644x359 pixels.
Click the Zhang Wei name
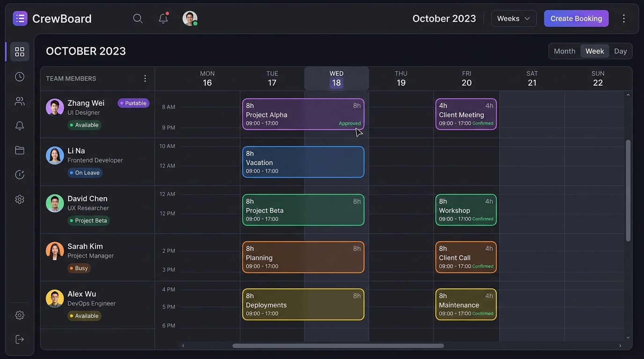pyautogui.click(x=86, y=103)
